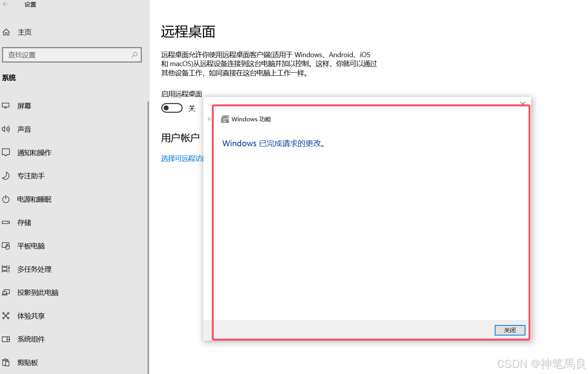Viewport: 588px width, 374px height.
Task: Click the back arrow in Settings header
Action: (5, 4)
